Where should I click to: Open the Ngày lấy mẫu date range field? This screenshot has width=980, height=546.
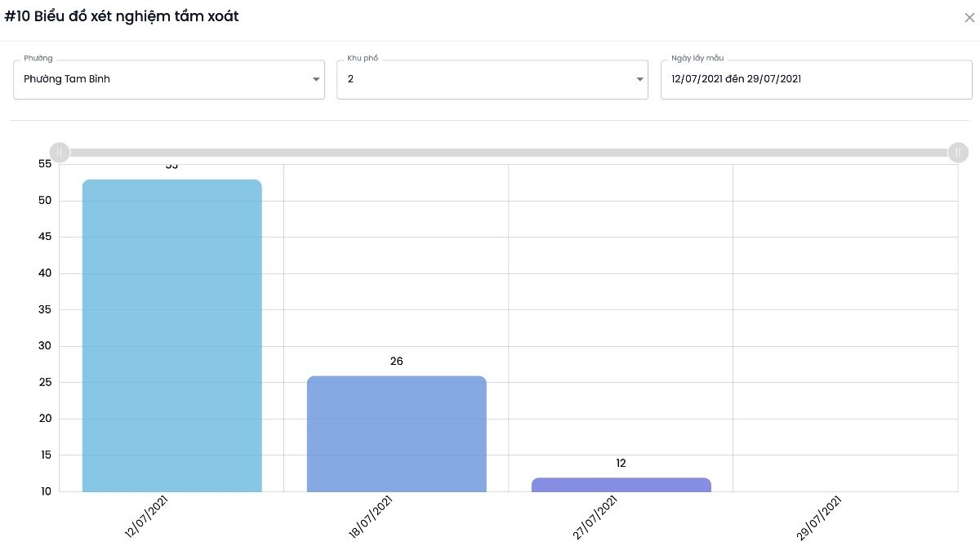click(816, 79)
